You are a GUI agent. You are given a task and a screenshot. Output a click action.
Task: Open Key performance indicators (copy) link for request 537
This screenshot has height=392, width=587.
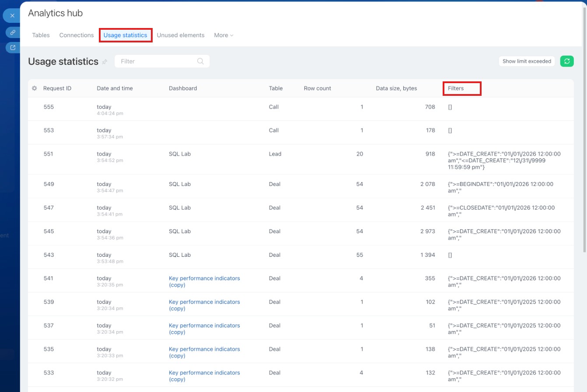click(204, 329)
